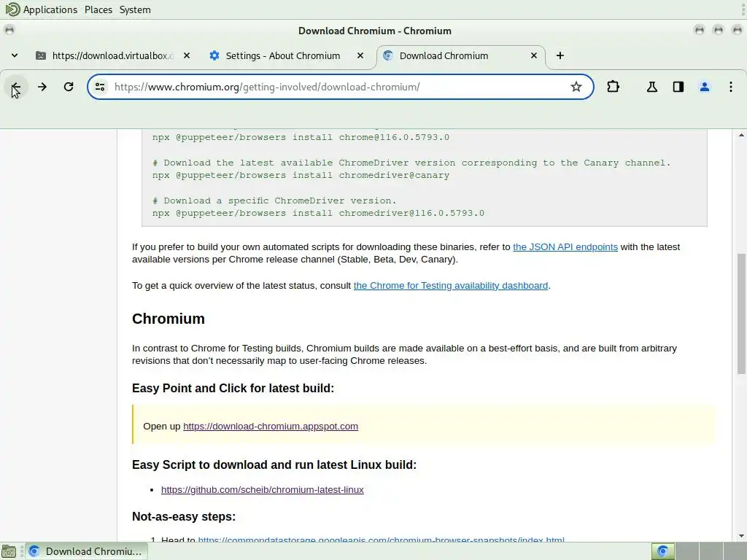Open the commondatastorage snapshots link
The height and width of the screenshot is (560, 747).
tap(381, 540)
